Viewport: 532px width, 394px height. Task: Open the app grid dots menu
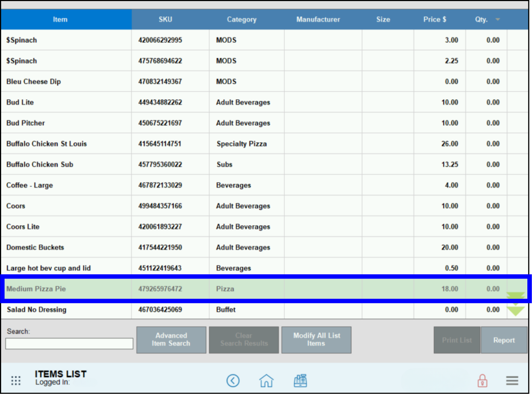[16, 381]
